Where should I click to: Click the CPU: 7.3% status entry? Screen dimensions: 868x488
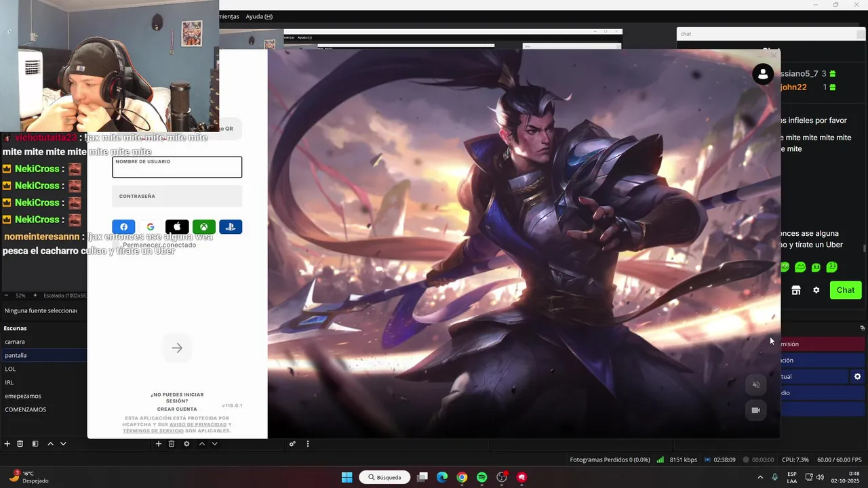(795, 460)
